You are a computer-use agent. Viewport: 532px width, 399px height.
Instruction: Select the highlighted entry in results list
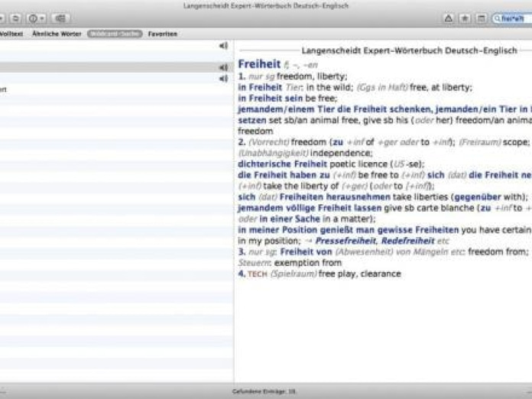(116, 67)
